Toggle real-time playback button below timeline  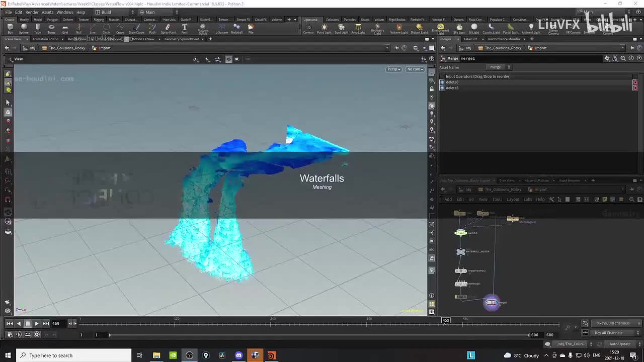coord(37,334)
